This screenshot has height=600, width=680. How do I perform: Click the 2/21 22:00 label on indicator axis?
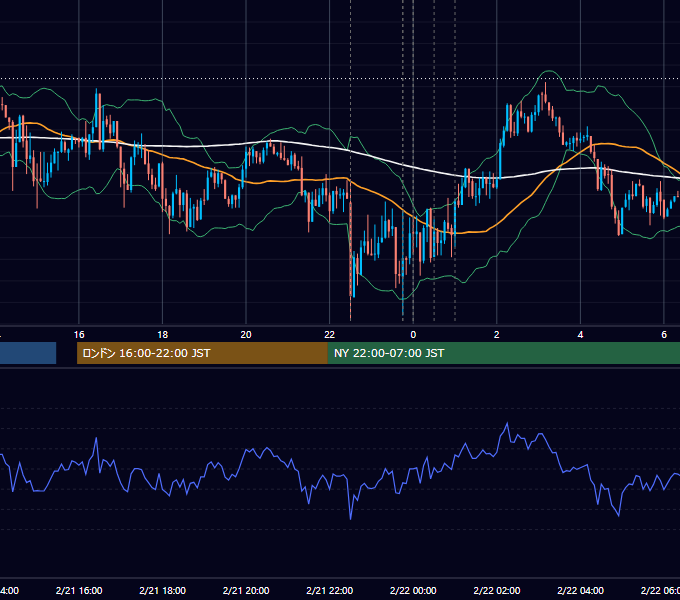[x=330, y=590]
